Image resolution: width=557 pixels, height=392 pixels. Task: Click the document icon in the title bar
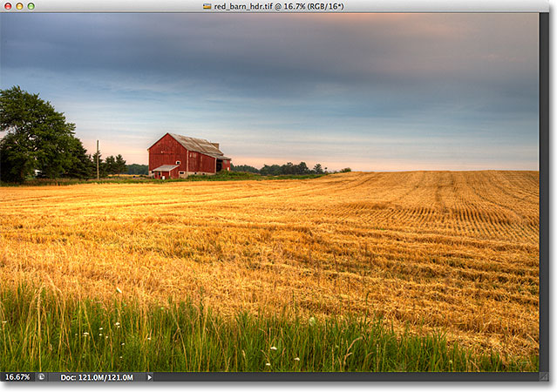(207, 6)
